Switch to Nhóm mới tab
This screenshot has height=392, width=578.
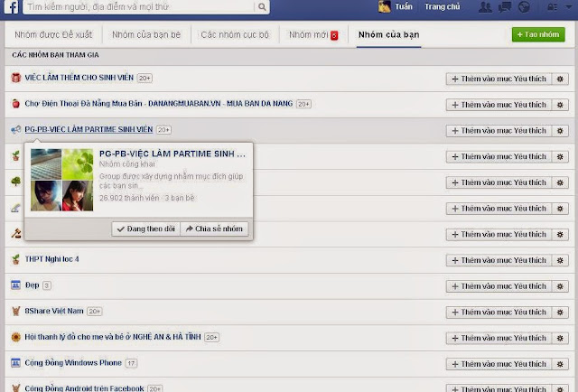[x=309, y=34]
